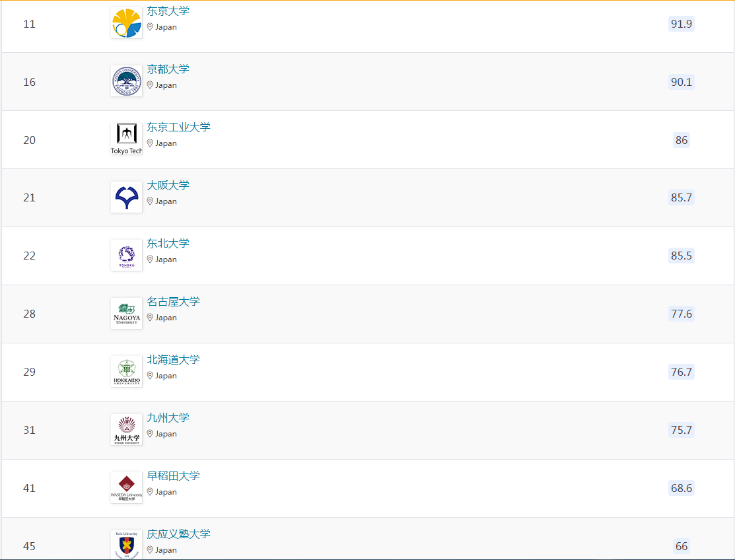735x560 pixels.
Task: Click rank number 28
Action: (x=30, y=314)
